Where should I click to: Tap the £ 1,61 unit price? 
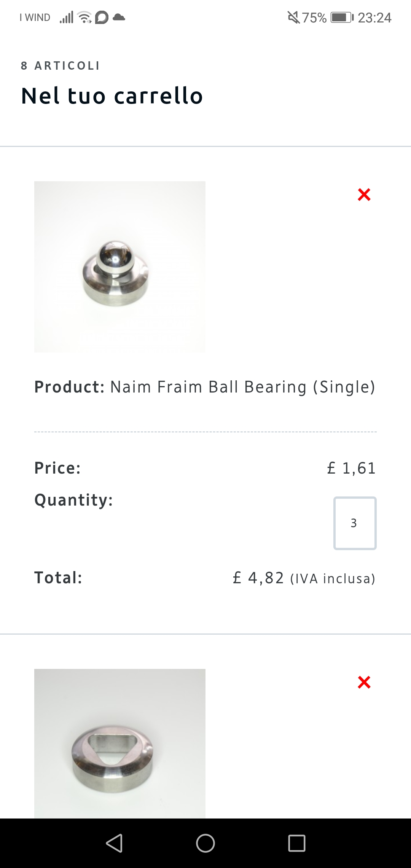pos(351,468)
